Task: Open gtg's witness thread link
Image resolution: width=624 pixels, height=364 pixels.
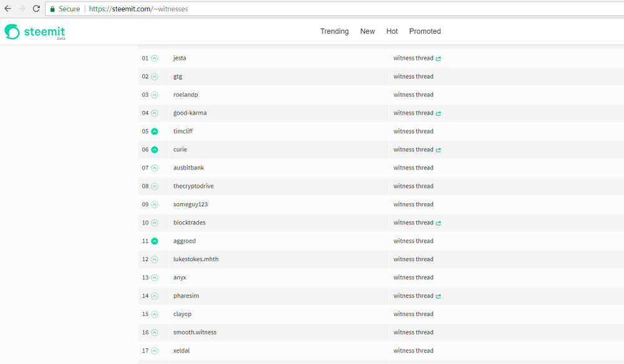Action: click(414, 76)
